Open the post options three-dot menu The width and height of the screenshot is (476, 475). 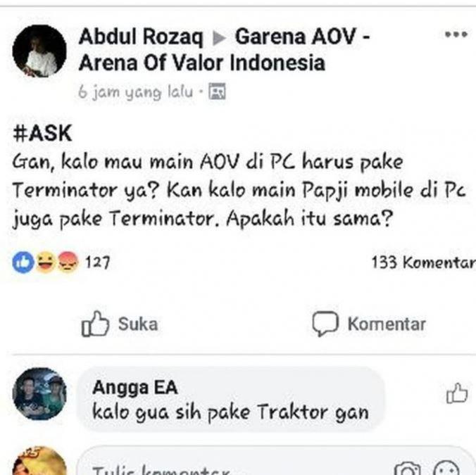coord(456,34)
